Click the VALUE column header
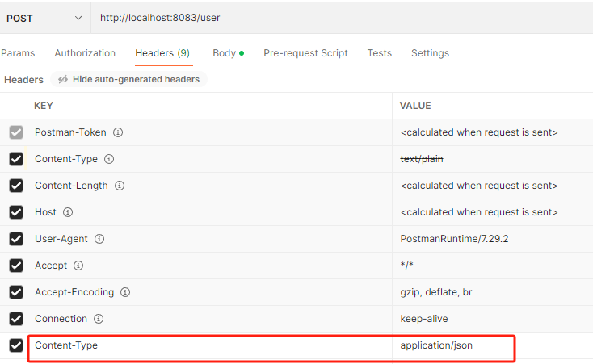Viewport: 593px width, 364px height. (x=415, y=106)
